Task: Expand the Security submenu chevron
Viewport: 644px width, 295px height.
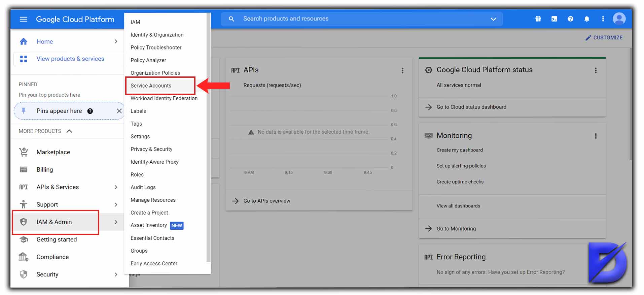Action: (116, 274)
